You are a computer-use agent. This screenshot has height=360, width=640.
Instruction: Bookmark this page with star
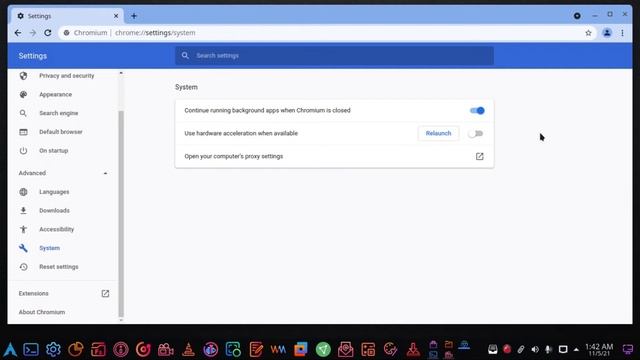(588, 33)
